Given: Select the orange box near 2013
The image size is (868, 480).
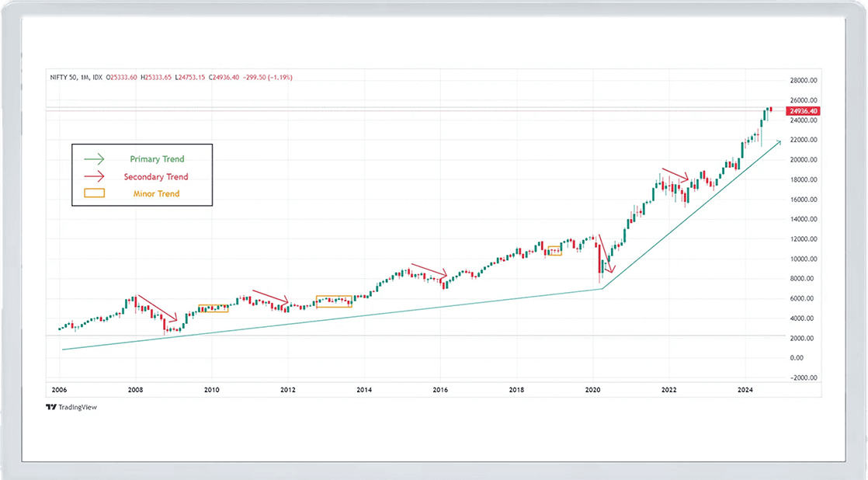Looking at the screenshot, I should (x=333, y=301).
